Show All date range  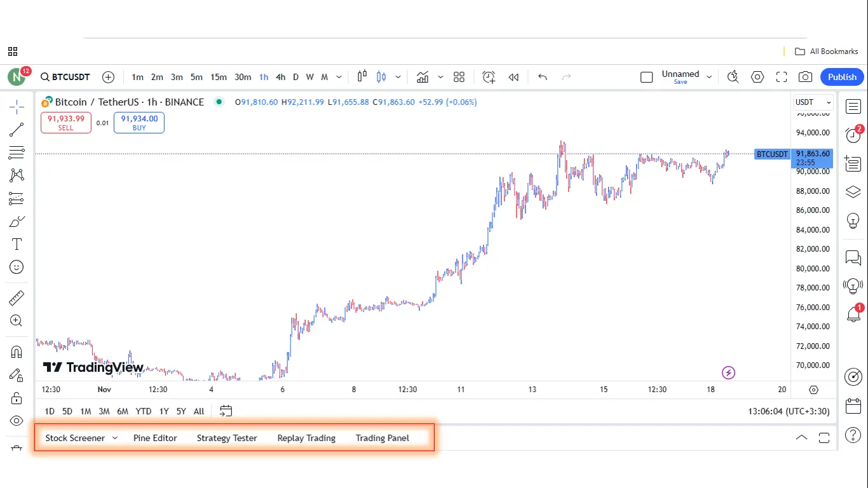(199, 411)
